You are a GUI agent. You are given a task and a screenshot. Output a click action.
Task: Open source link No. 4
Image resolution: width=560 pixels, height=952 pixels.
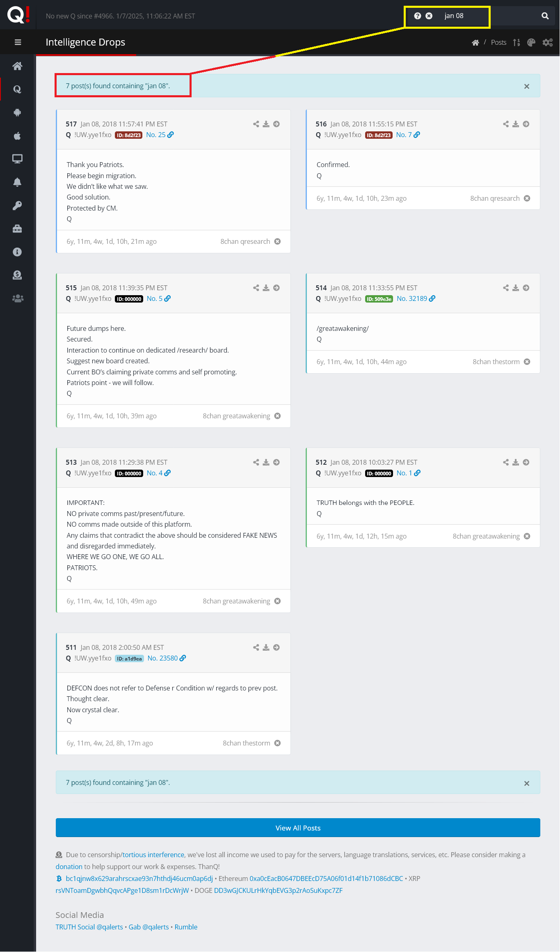coord(159,473)
